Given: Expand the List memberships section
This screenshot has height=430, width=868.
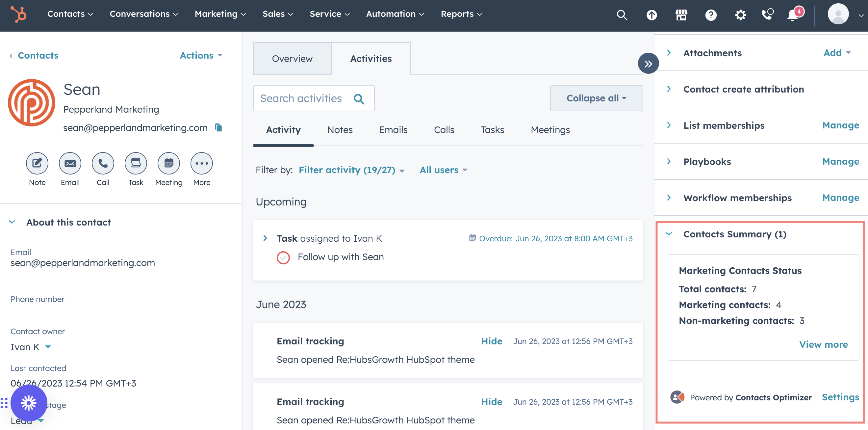Looking at the screenshot, I should (669, 125).
